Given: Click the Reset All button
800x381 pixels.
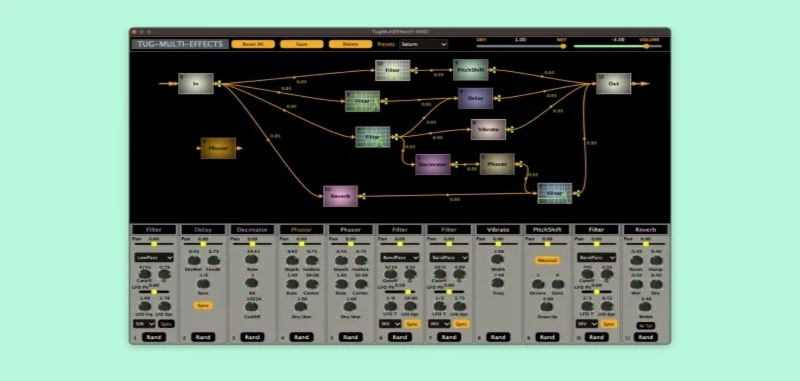Looking at the screenshot, I should point(253,44).
